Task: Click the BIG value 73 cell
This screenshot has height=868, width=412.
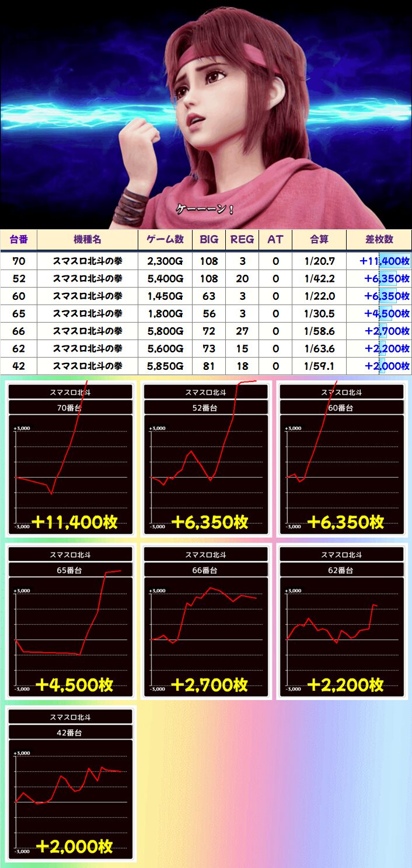Action: click(209, 349)
